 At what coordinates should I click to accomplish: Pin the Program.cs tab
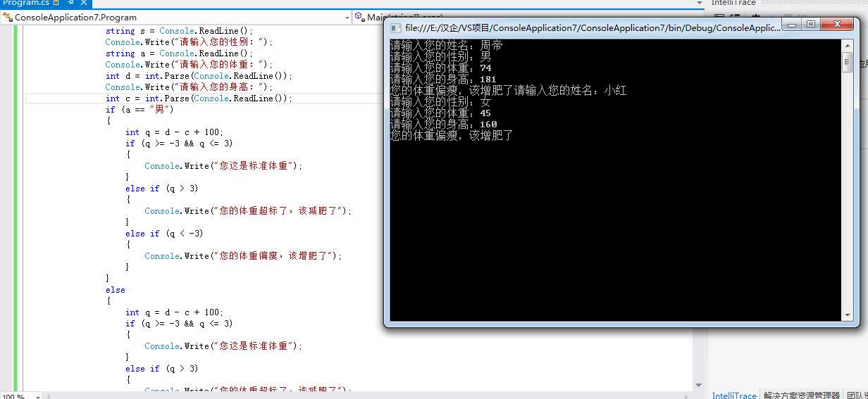[69, 3]
